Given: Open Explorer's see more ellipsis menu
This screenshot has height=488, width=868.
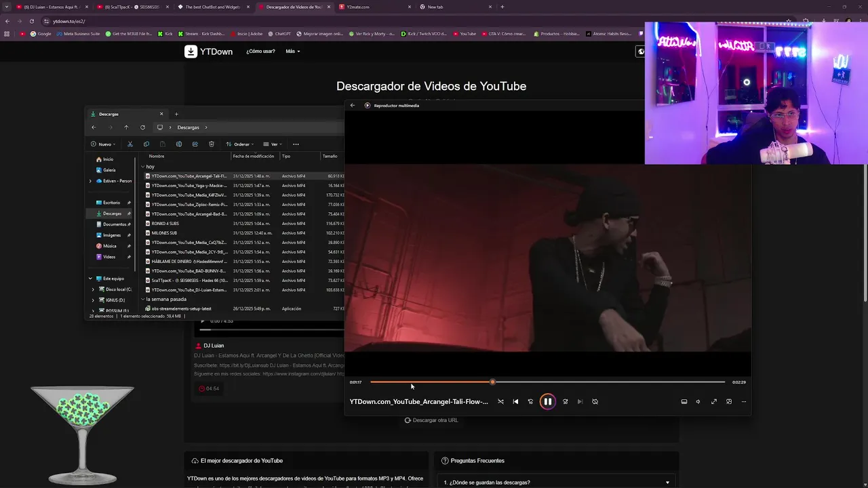Looking at the screenshot, I should click(296, 144).
